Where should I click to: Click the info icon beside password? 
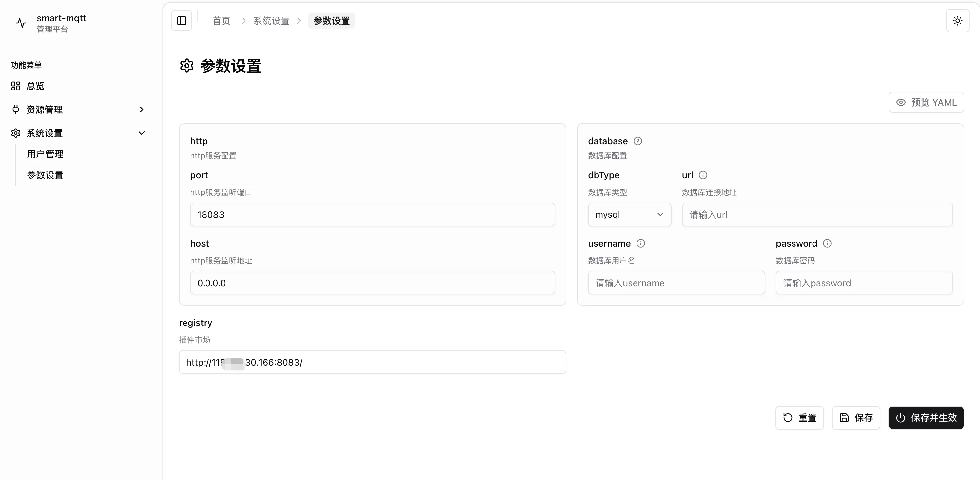827,243
